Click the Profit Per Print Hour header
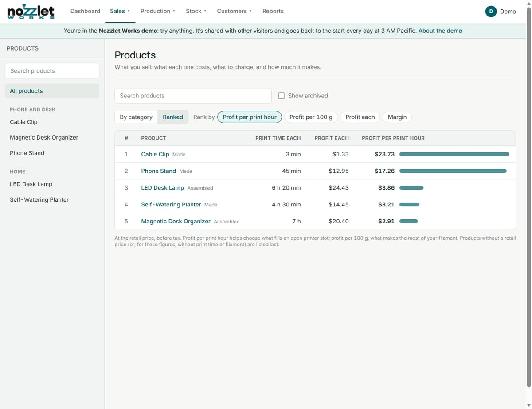 tap(393, 138)
